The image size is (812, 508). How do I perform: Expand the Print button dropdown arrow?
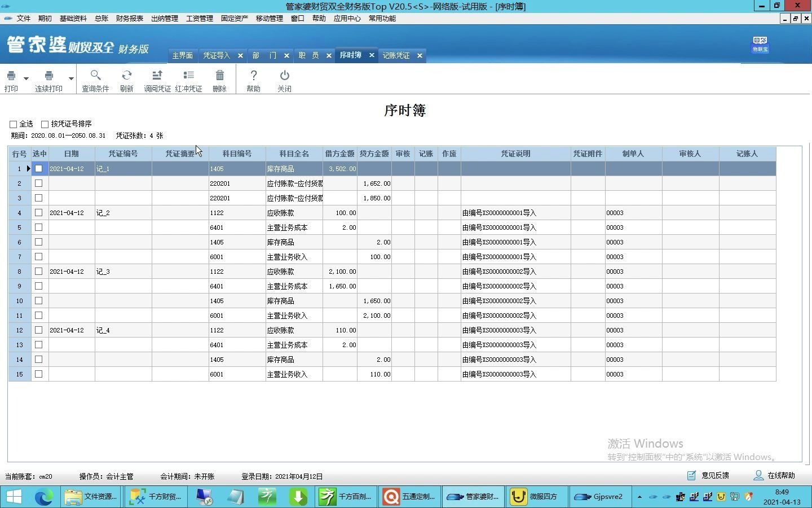click(26, 78)
